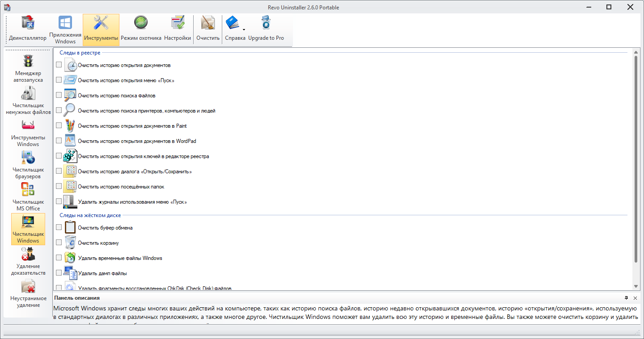The image size is (644, 339).
Task: Check Удалить дамп файлы
Action: tap(59, 273)
